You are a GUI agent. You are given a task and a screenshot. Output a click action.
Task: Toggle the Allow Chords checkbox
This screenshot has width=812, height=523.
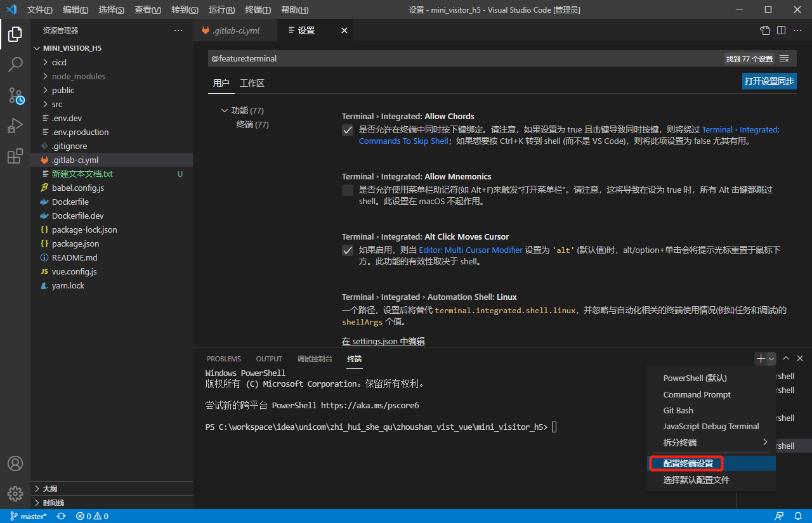(348, 130)
